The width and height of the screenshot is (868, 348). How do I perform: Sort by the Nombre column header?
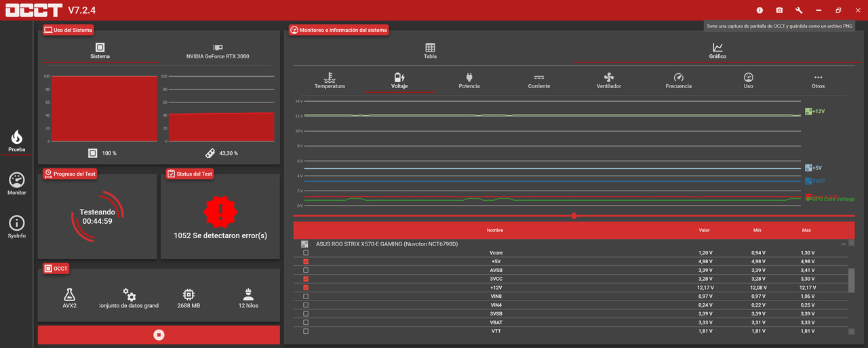coord(495,230)
